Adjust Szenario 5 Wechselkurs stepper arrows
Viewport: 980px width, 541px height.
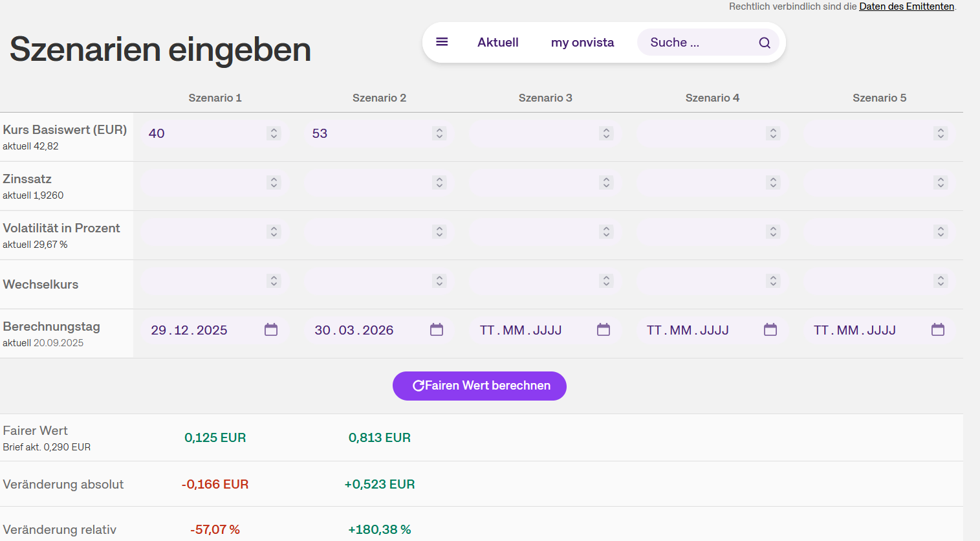click(x=941, y=281)
